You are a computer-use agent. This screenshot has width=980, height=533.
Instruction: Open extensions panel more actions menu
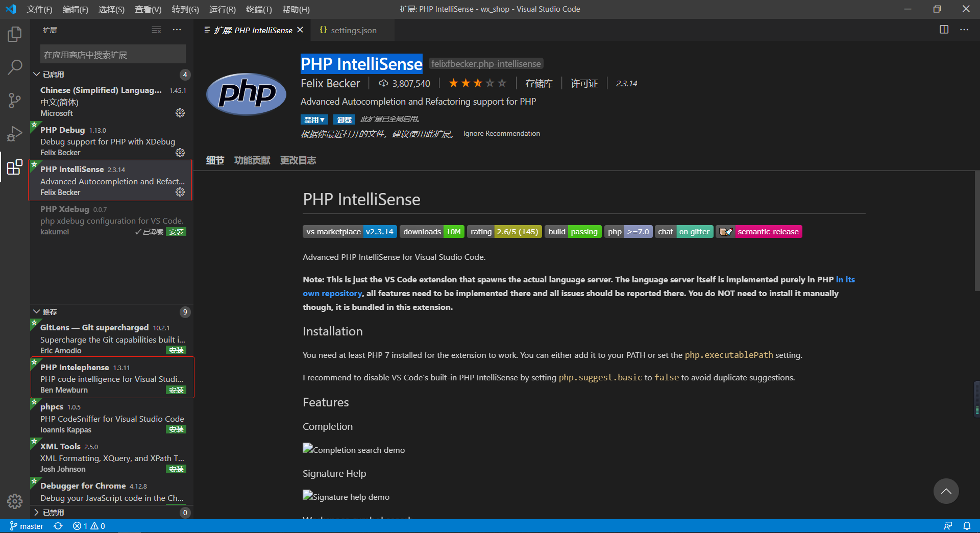click(177, 30)
